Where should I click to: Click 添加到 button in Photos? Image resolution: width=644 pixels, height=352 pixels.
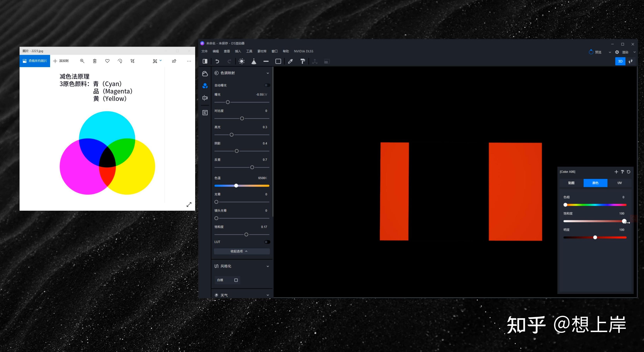(61, 61)
